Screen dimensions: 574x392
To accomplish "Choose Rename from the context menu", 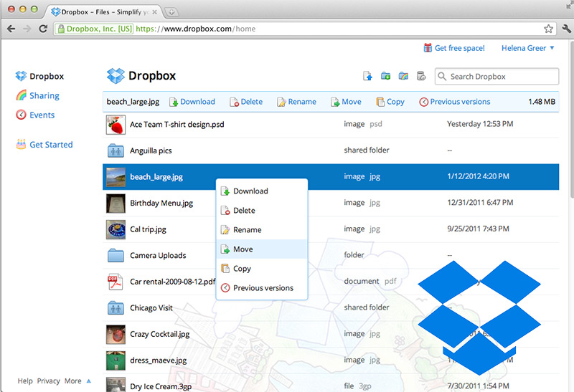I will 262,229.
